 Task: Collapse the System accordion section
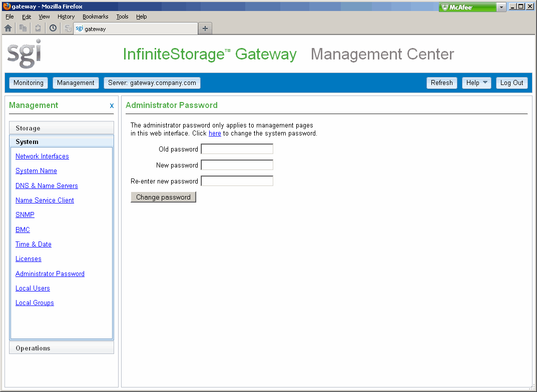pos(62,141)
